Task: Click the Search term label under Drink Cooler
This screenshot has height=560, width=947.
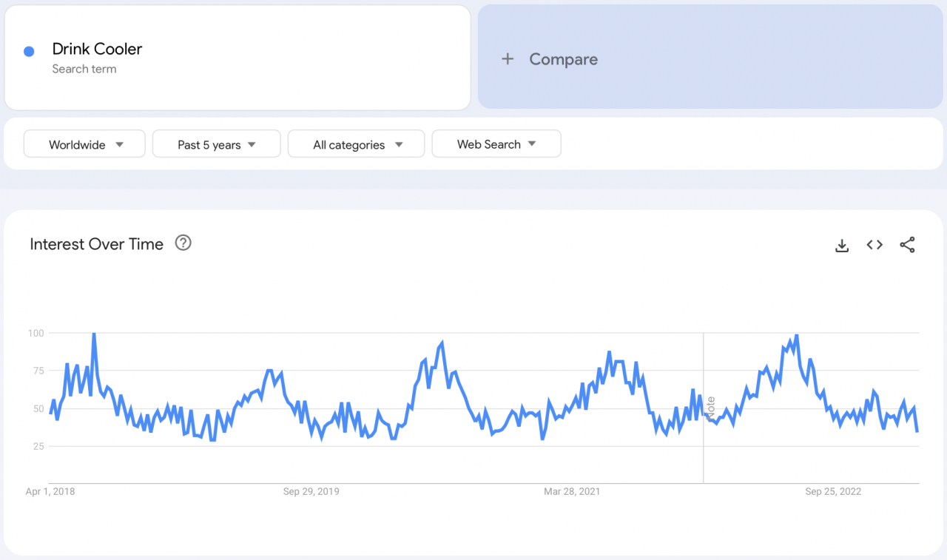Action: [x=84, y=69]
